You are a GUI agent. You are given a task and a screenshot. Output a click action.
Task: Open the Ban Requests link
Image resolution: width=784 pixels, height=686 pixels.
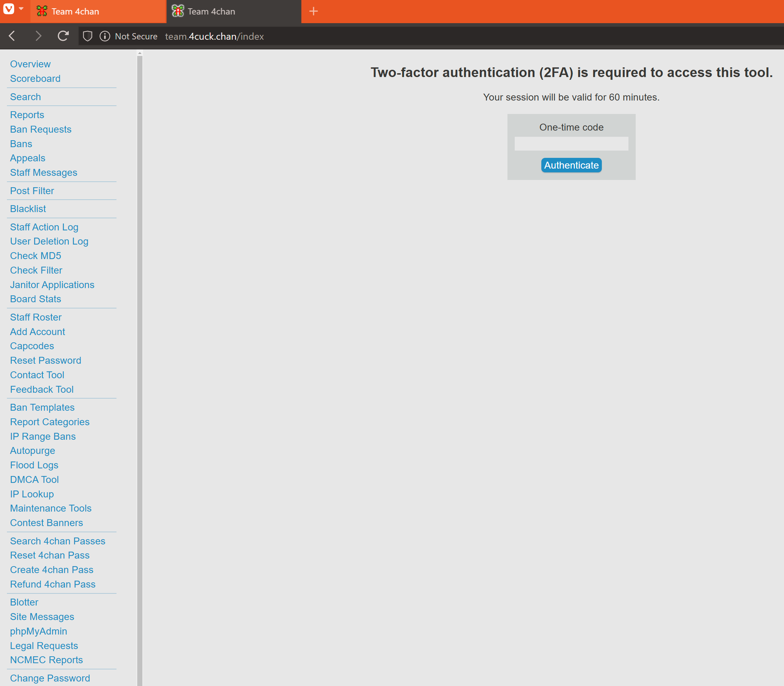click(x=40, y=130)
